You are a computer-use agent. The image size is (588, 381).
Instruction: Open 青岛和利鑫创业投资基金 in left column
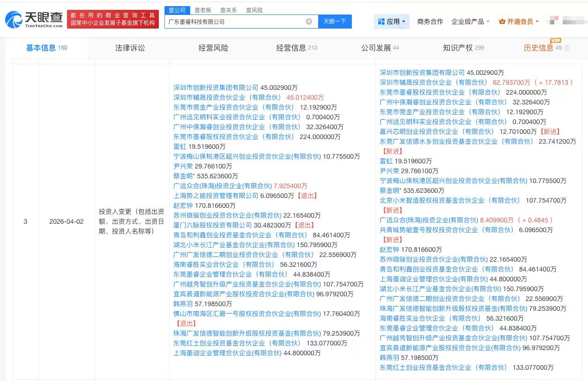click(x=241, y=235)
